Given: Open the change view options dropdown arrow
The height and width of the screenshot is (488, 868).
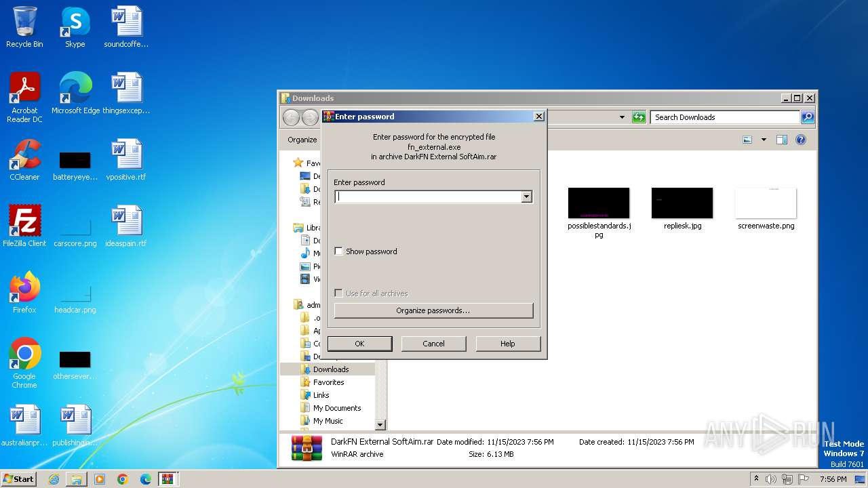Looking at the screenshot, I should [x=764, y=140].
